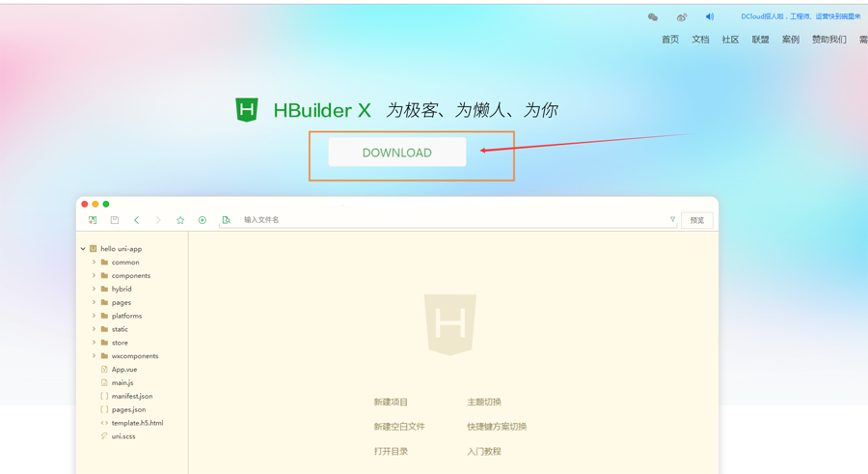
Task: Expand the common folder
Action: [x=94, y=263]
